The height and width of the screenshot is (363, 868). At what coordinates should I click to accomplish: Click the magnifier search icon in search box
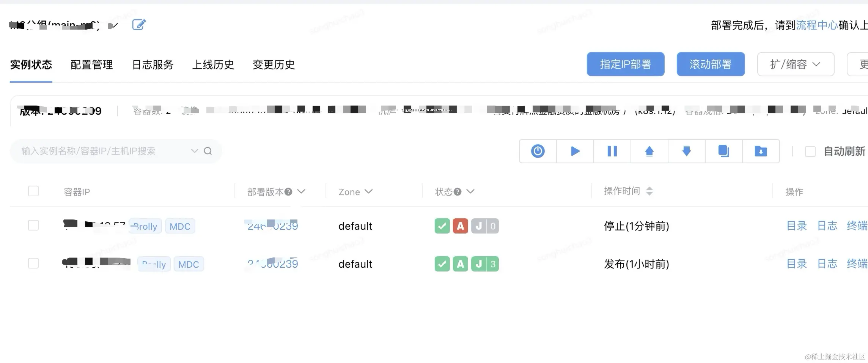pyautogui.click(x=208, y=151)
